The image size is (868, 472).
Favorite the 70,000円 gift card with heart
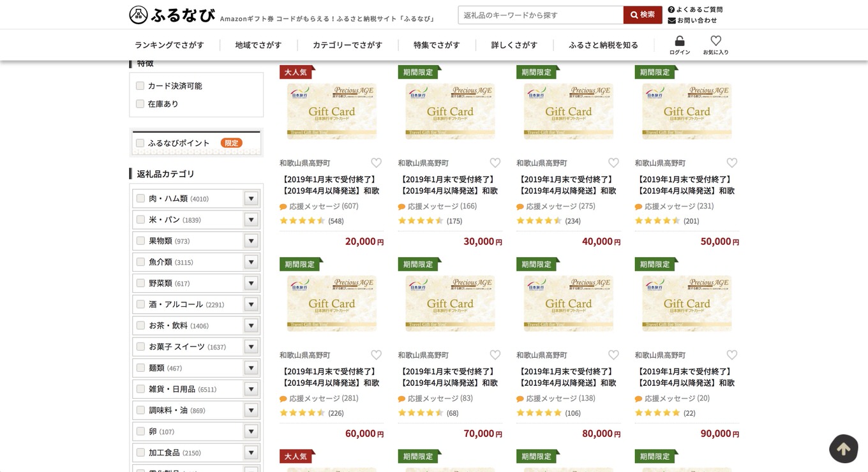pyautogui.click(x=495, y=355)
